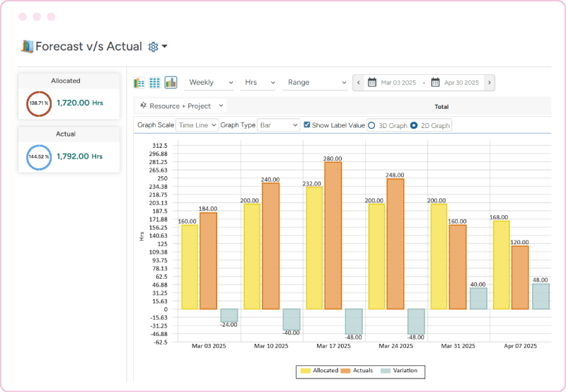Select the bar chart view icon
This screenshot has height=392, width=566.
[171, 83]
